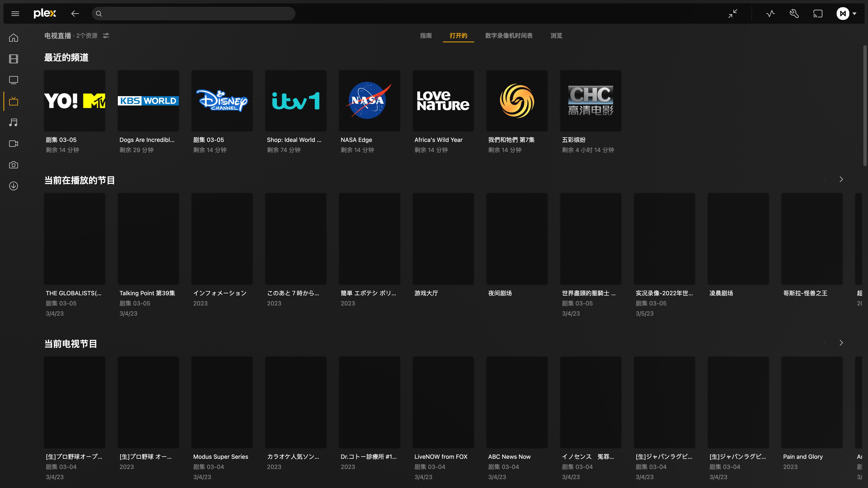Open the 数字录像机时间表 tab

pos(509,36)
